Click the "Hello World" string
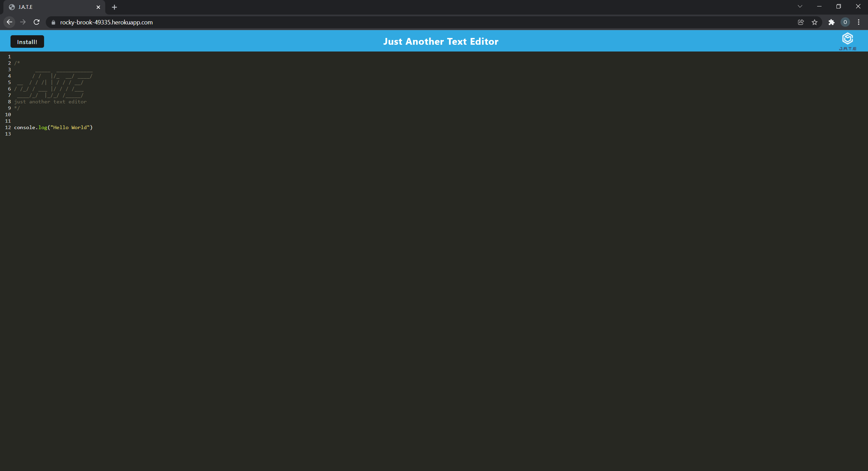Viewport: 868px width, 471px height. [x=70, y=127]
